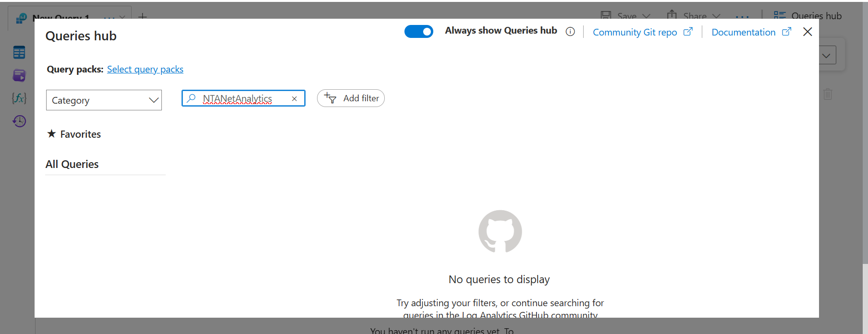The image size is (868, 334).
Task: Click the GitHub logo above No queries message
Action: [x=500, y=231]
